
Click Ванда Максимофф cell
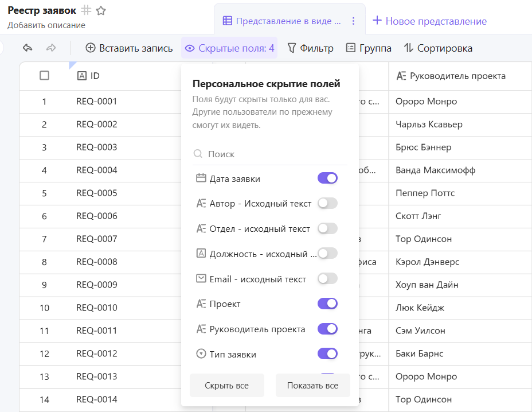[435, 170]
